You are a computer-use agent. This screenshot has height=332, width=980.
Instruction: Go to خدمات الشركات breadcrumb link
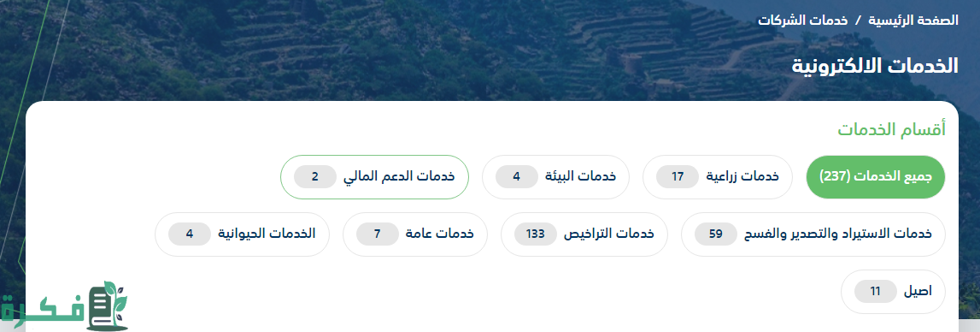[x=802, y=20]
